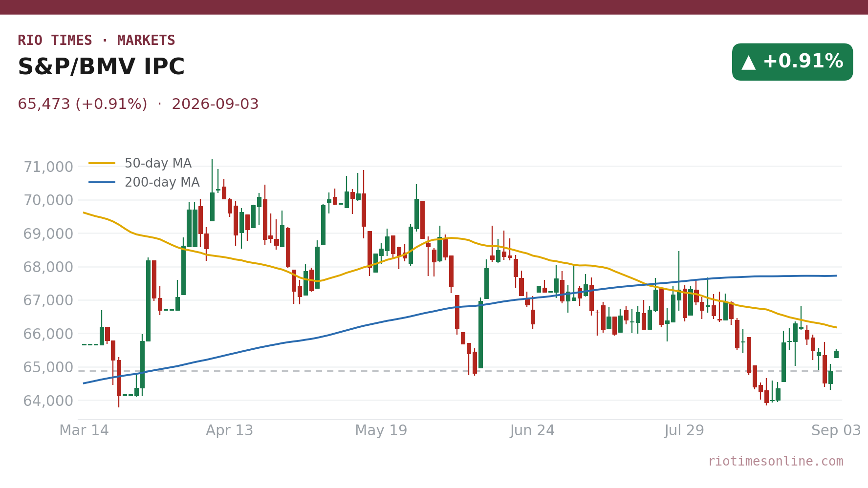
Task: Click the May 19 x-axis date label
Action: coord(381,431)
